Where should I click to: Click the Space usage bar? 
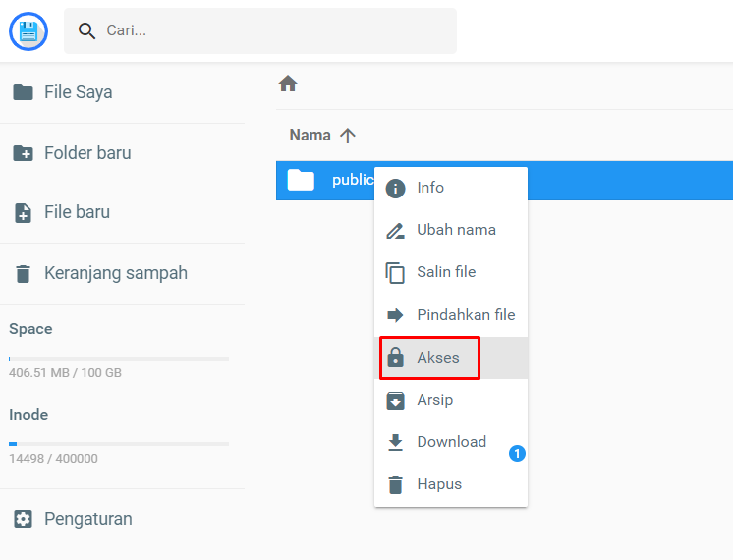[119, 359]
